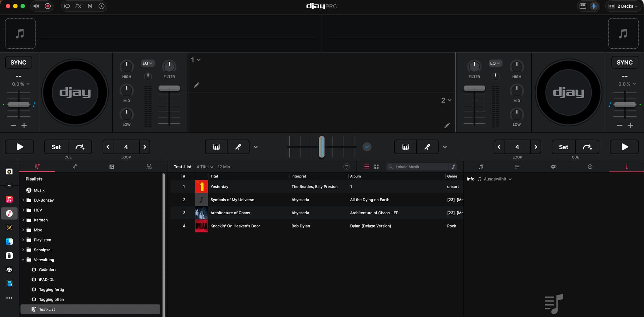Toggle SYNC on the left deck
Viewport: 644px width, 317px height.
tap(18, 62)
